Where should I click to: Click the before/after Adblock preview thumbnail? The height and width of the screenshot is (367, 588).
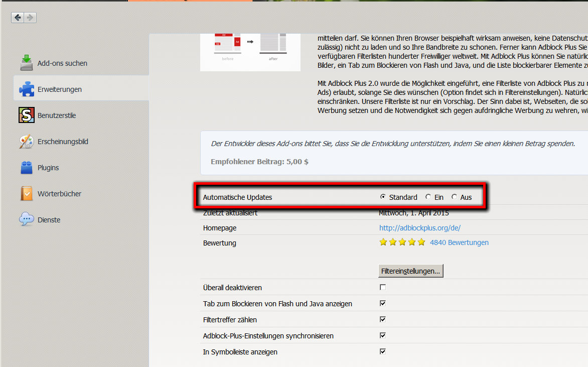250,52
